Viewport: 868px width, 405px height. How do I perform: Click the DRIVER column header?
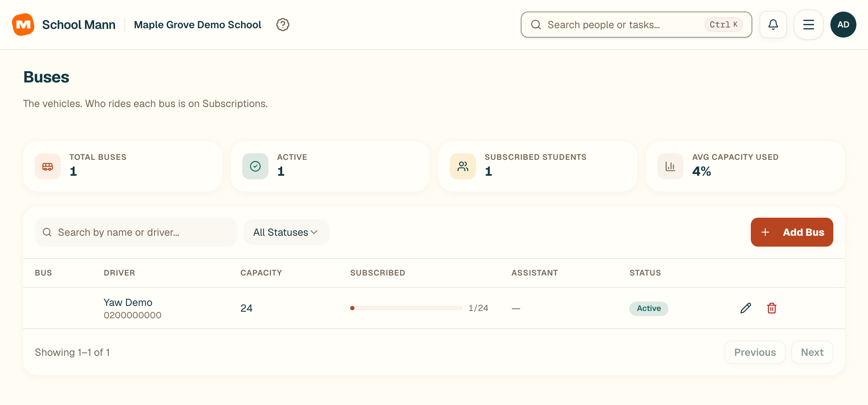119,273
